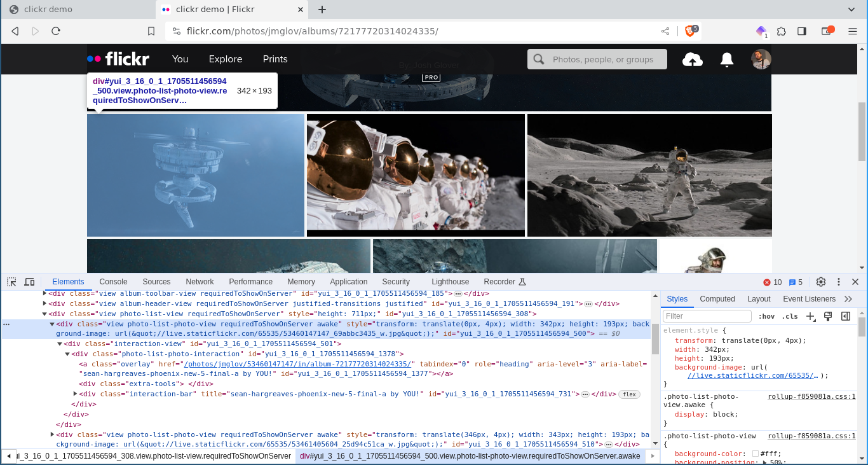This screenshot has height=465, width=868.
Task: Click the Styles filter input
Action: (707, 316)
